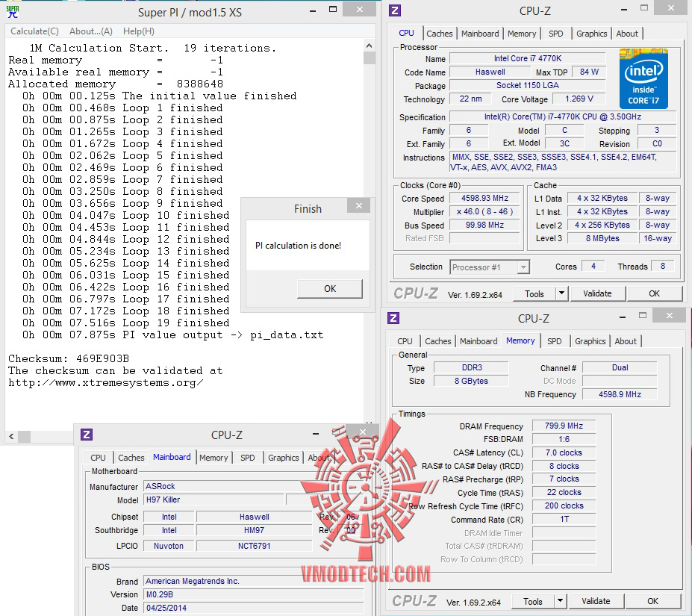The width and height of the screenshot is (692, 616).
Task: Click the active Memory tab in lower-right CPU-Z
Action: 520,340
